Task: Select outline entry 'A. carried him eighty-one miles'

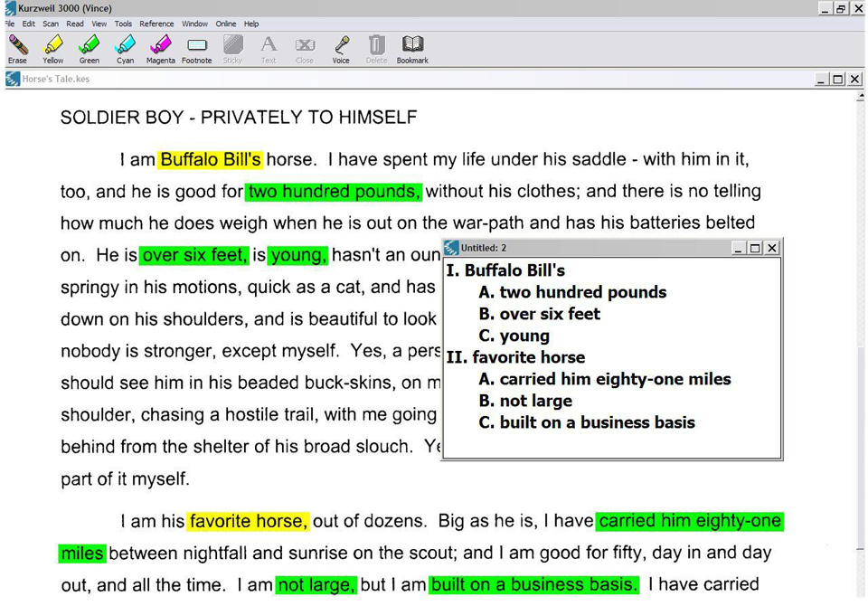Action: pos(605,379)
